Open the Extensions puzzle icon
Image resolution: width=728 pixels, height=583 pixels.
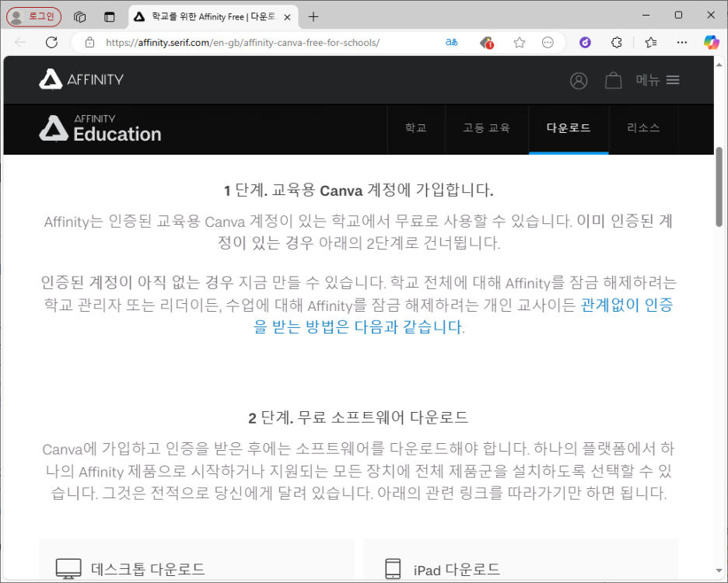pos(617,43)
